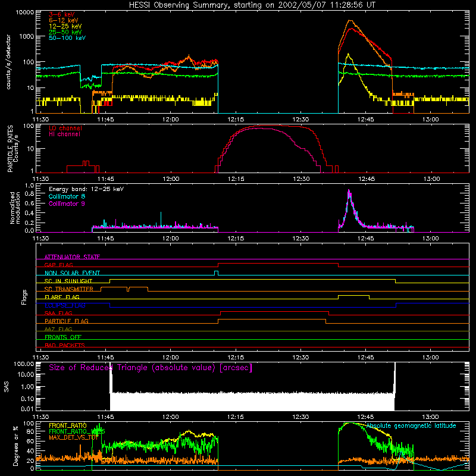This screenshot has height=476, width=476.
Task: Click the raised SAA FLAG segment
Action: (x=274, y=311)
